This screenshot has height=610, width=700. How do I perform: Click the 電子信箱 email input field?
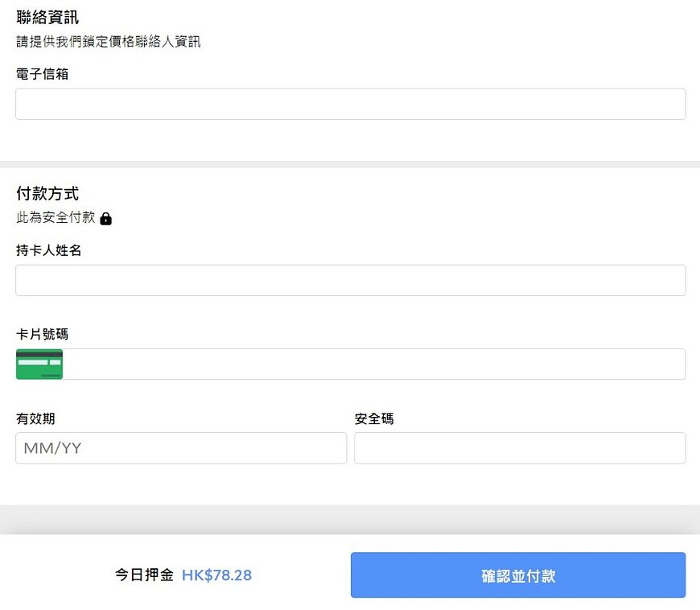pos(351,104)
